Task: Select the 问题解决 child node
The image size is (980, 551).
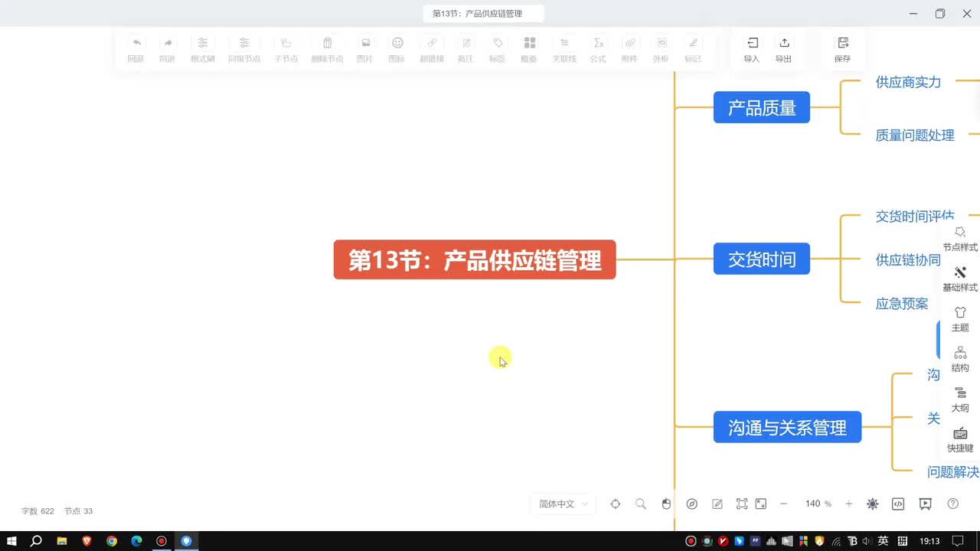Action: click(953, 471)
